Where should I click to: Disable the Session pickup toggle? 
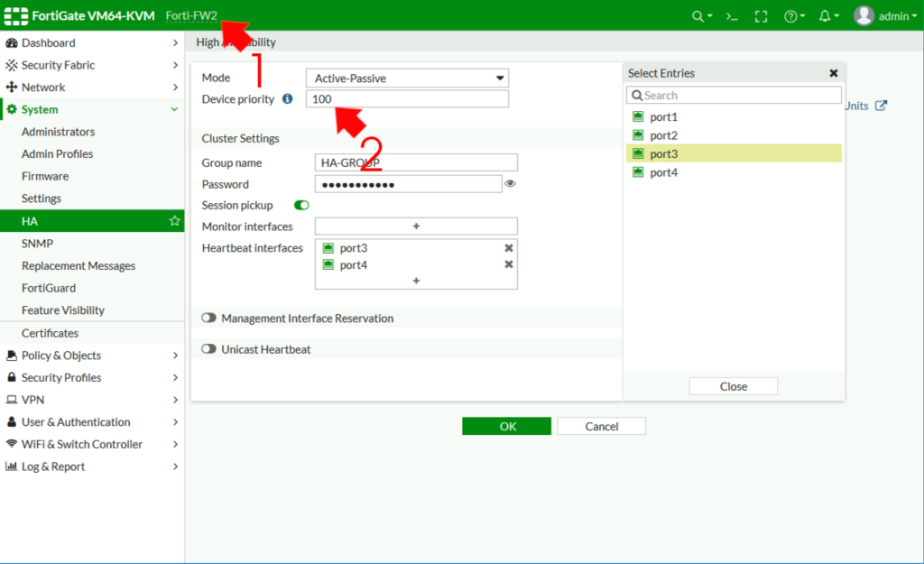pos(300,205)
